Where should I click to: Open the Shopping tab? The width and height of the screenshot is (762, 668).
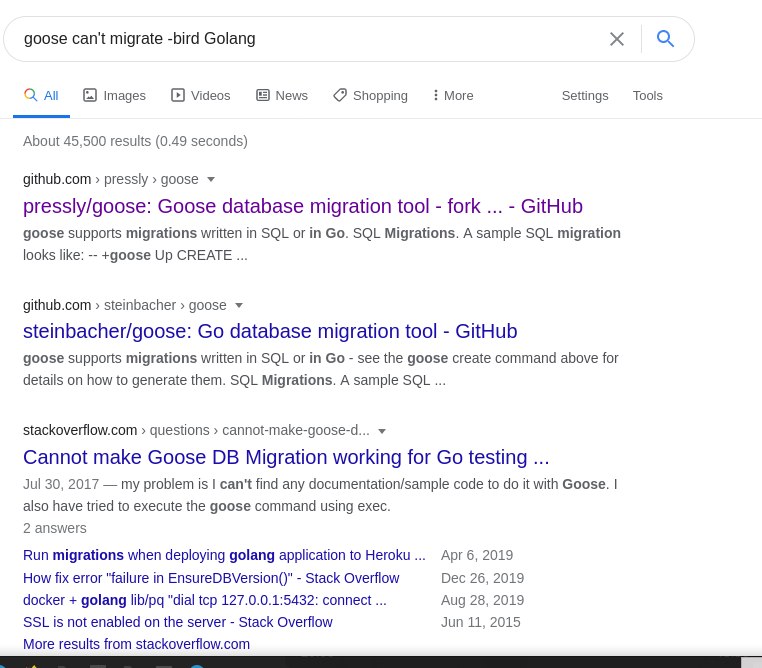pyautogui.click(x=370, y=95)
